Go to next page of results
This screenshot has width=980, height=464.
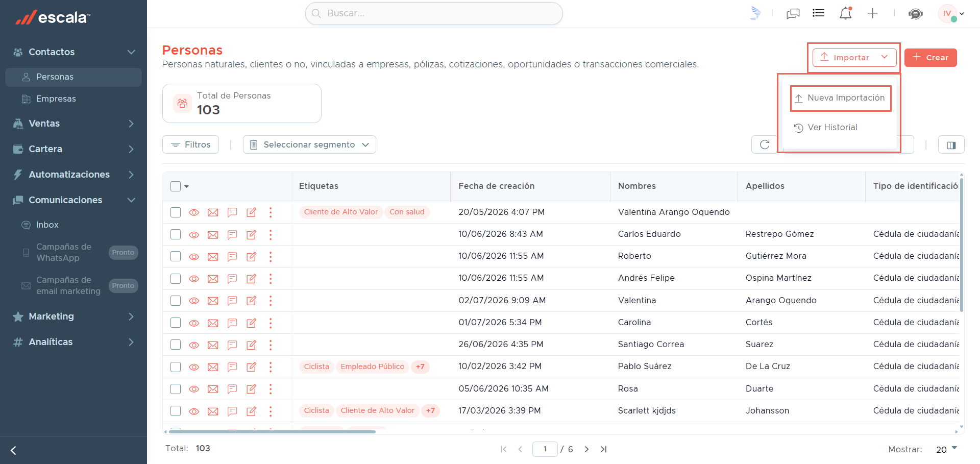(x=587, y=449)
